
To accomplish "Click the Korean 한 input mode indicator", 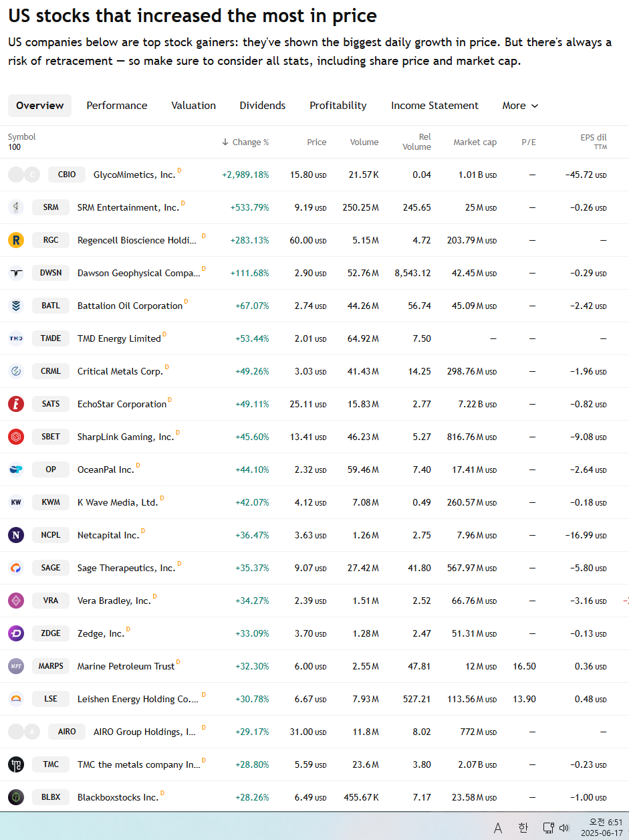I will click(x=523, y=828).
